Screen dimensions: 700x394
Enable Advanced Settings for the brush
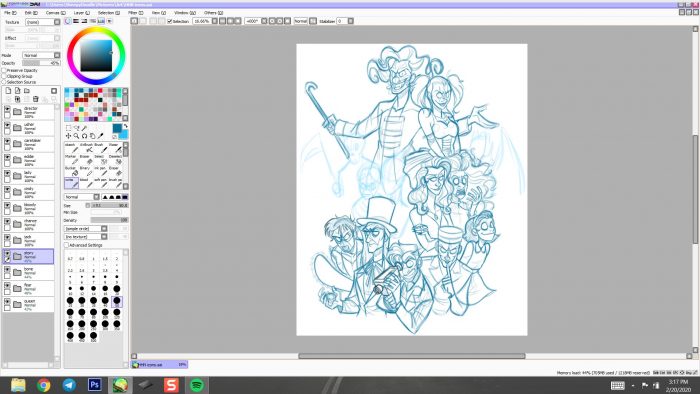[67, 245]
